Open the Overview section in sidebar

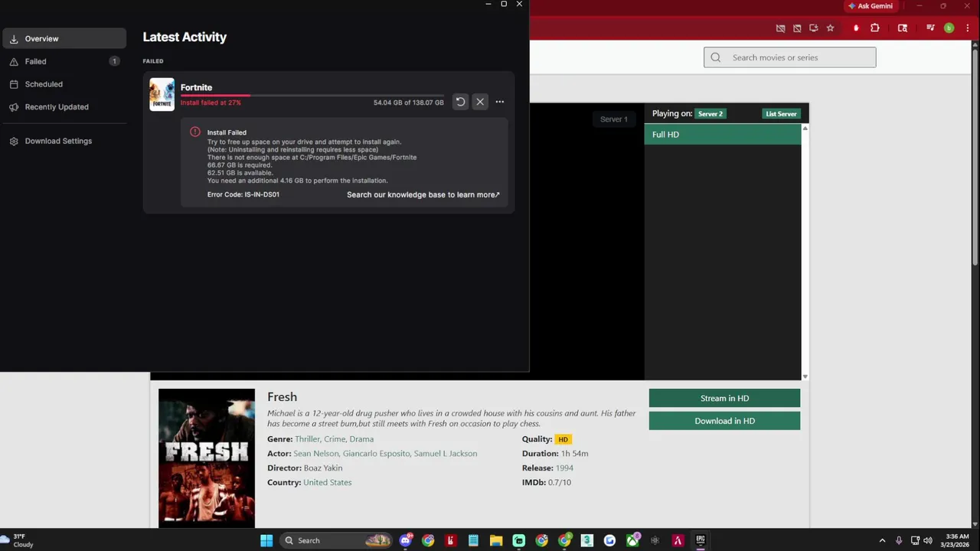[64, 38]
